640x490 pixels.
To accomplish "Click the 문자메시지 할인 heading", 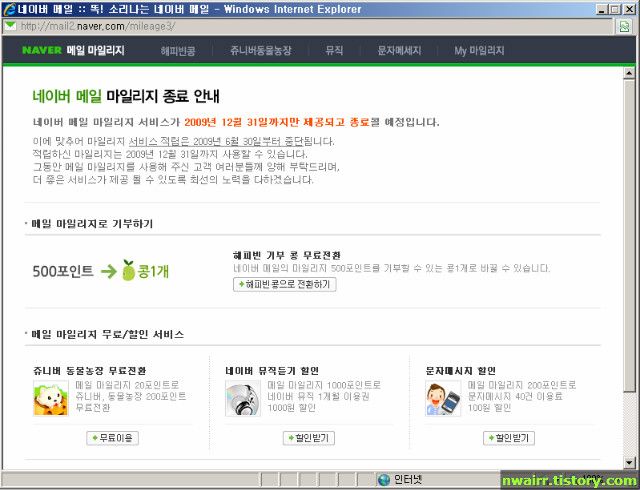I will [x=460, y=371].
